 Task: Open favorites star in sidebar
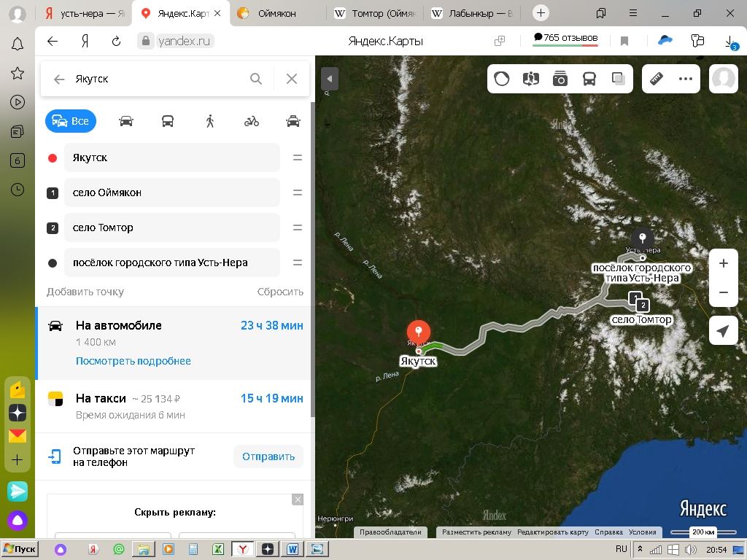(18, 74)
